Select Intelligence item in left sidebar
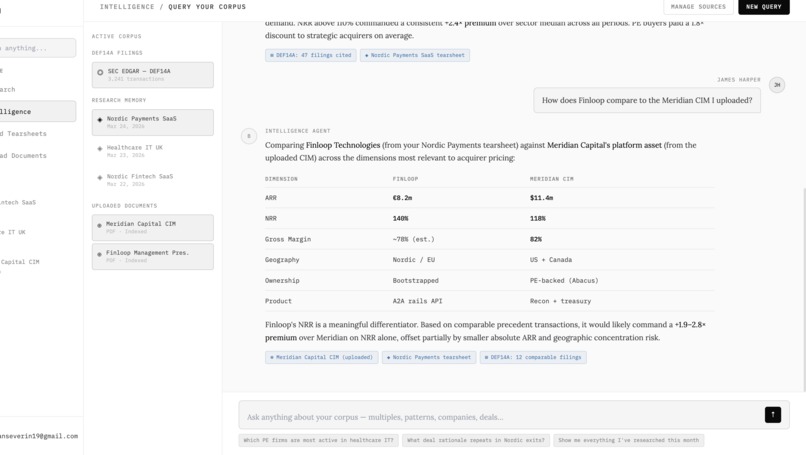 pos(38,112)
